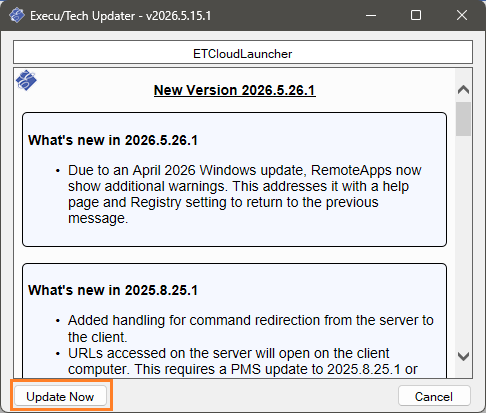Image resolution: width=486 pixels, height=413 pixels.
Task: Click the Update Now button
Action: pyautogui.click(x=60, y=396)
